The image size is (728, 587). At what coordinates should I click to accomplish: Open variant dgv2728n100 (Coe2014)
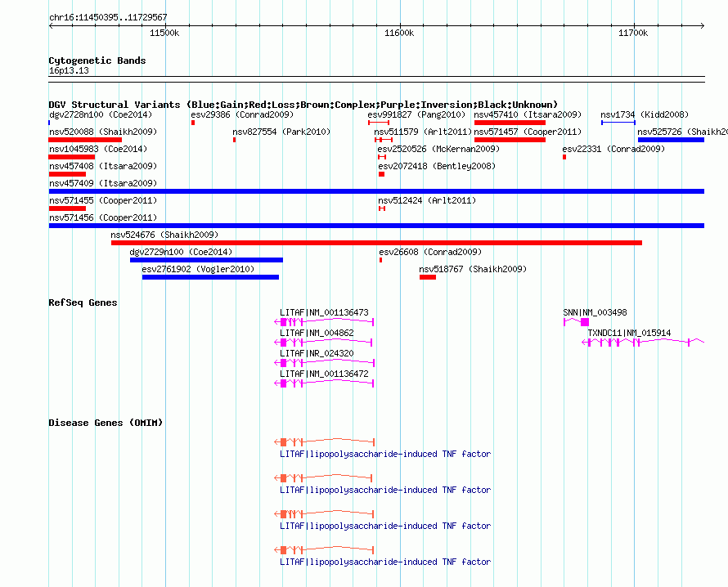pos(101,114)
